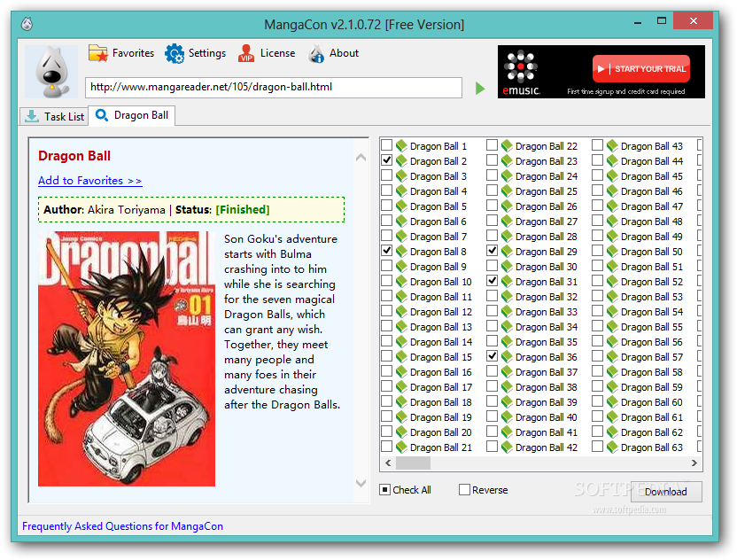Image resolution: width=737 pixels, height=560 pixels.
Task: Open the Favorites folder icon
Action: coord(98,53)
